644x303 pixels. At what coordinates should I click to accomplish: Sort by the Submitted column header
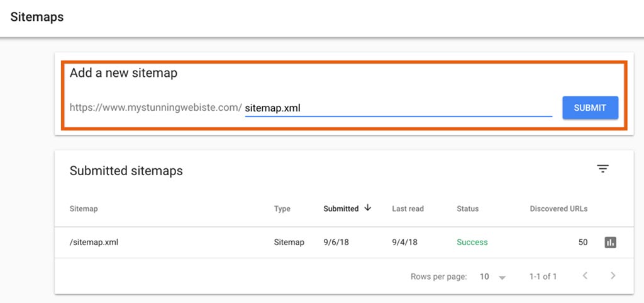click(x=341, y=209)
